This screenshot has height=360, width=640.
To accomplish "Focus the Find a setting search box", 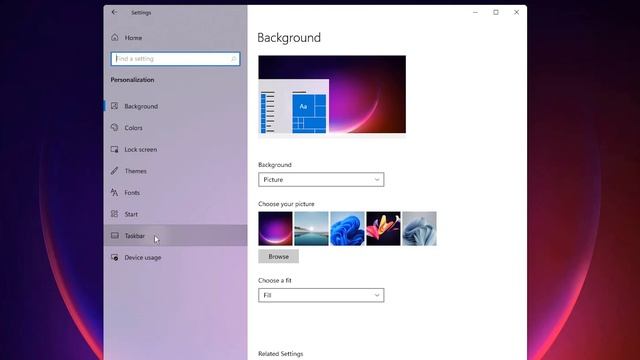I will (175, 59).
